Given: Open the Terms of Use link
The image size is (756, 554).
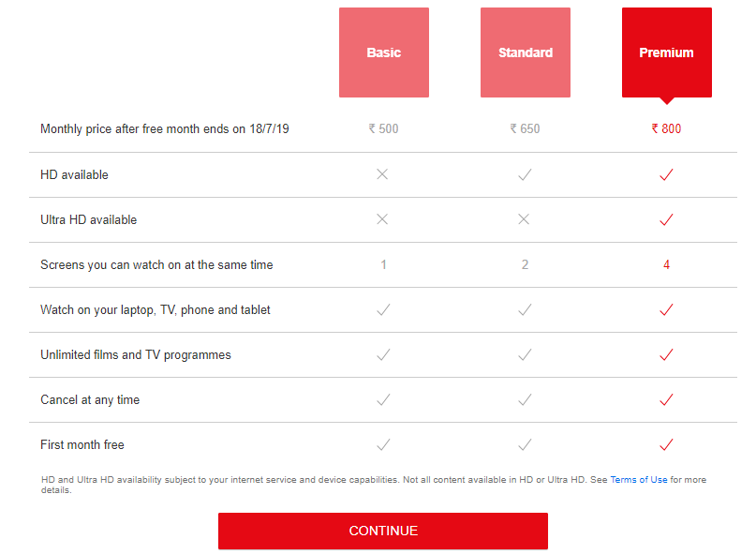Looking at the screenshot, I should (x=639, y=479).
